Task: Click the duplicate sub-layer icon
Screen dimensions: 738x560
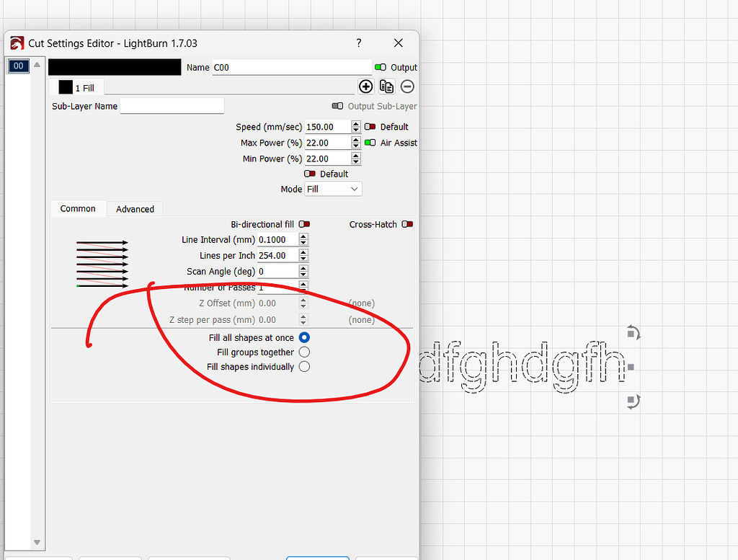Action: [386, 86]
